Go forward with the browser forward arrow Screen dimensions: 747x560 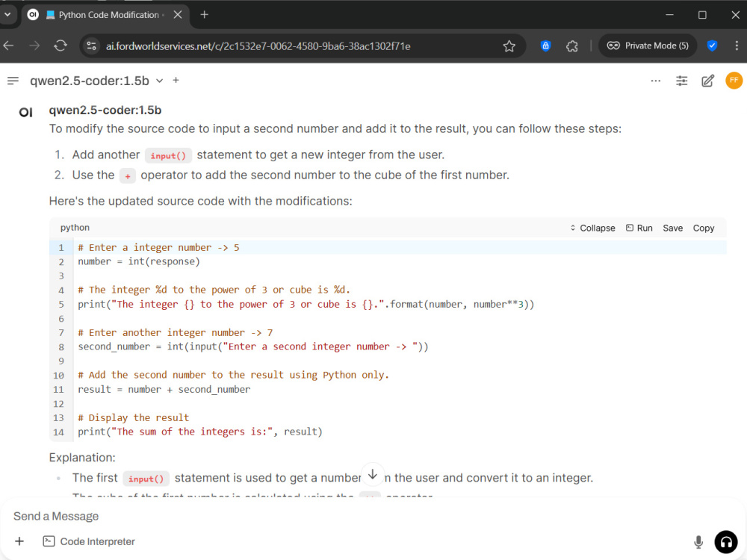[x=34, y=46]
